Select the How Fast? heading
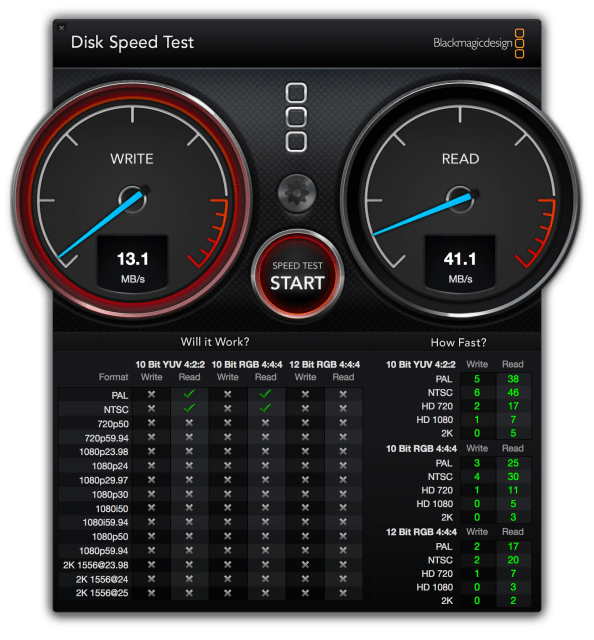This screenshot has height=640, width=594. [458, 342]
